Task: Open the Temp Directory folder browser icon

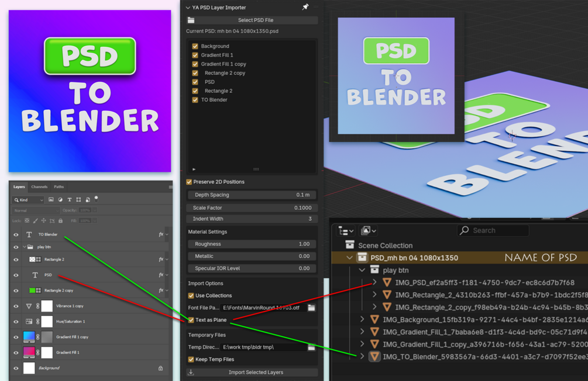Action: pos(311,347)
